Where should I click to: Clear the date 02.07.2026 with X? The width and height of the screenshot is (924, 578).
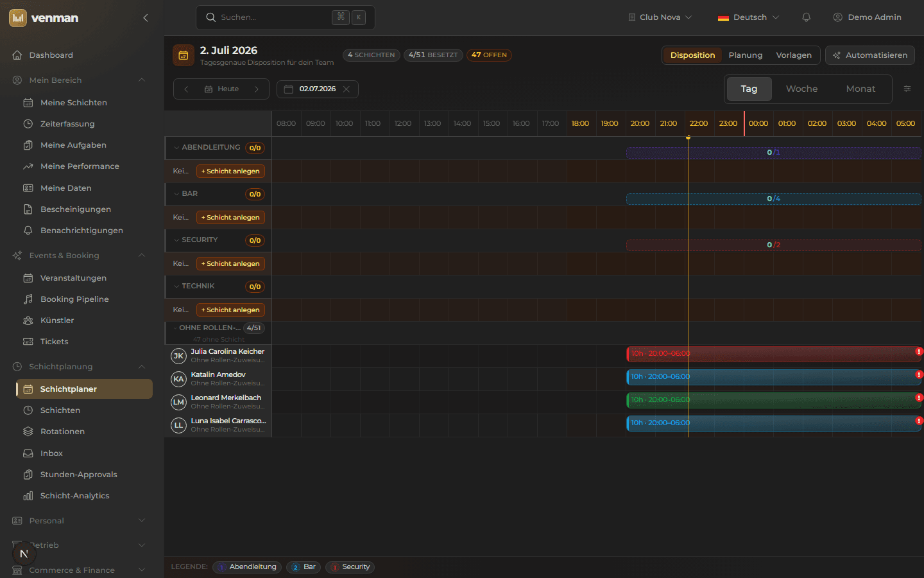[x=346, y=89]
